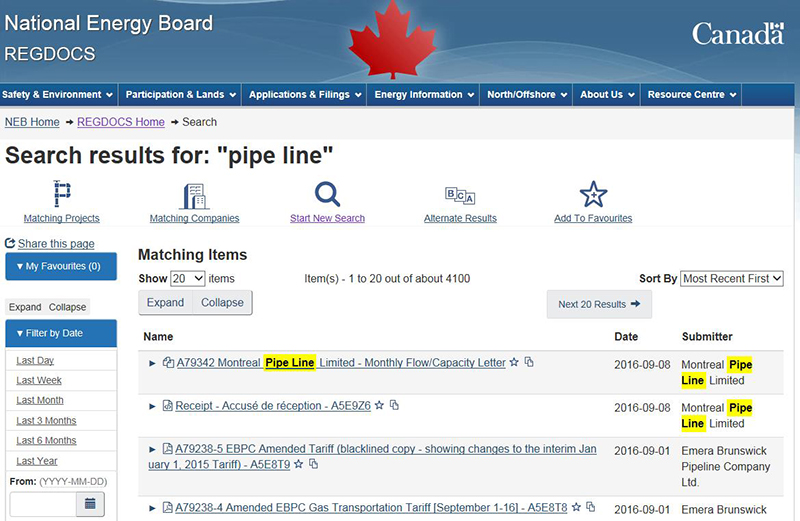The width and height of the screenshot is (800, 521).
Task: Open the Matching Companies building icon
Action: click(194, 196)
